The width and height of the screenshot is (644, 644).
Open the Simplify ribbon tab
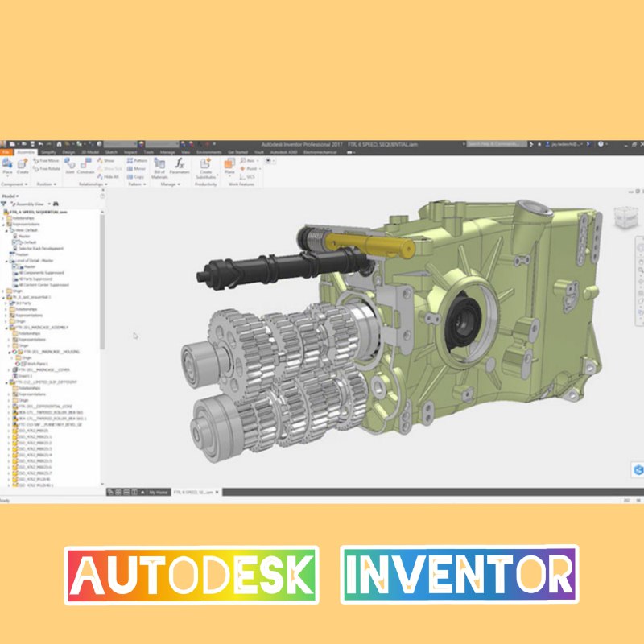[48, 152]
